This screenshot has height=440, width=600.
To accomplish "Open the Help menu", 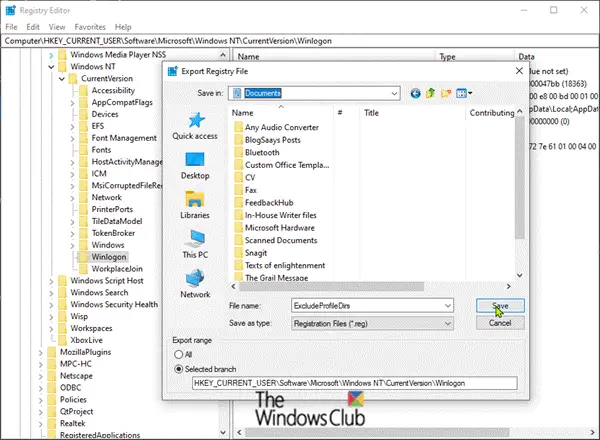I will [123, 27].
